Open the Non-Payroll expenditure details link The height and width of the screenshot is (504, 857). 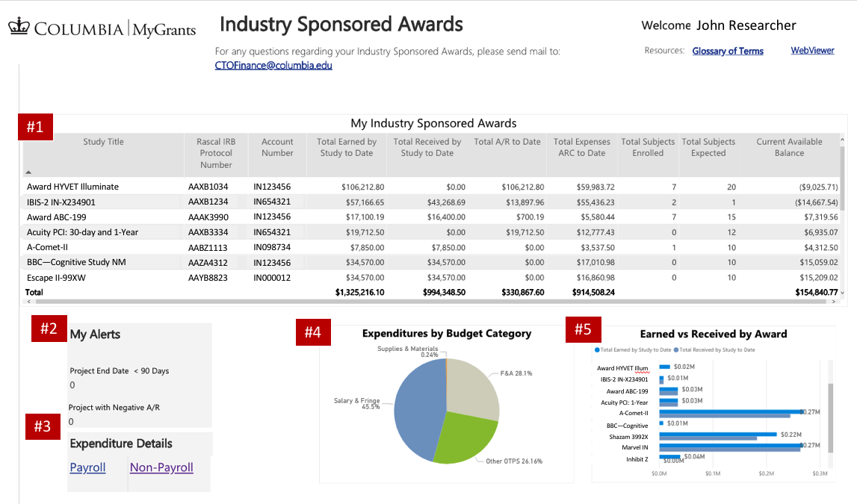161,467
